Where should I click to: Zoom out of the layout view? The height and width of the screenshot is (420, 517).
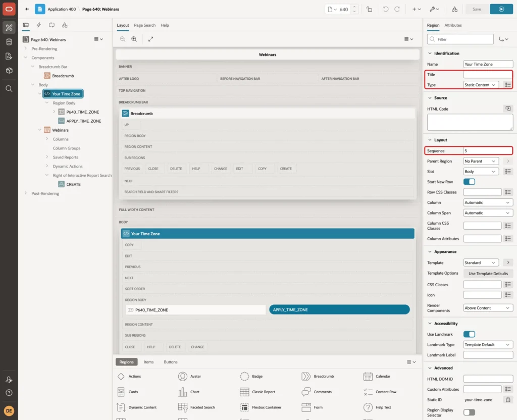[123, 39]
